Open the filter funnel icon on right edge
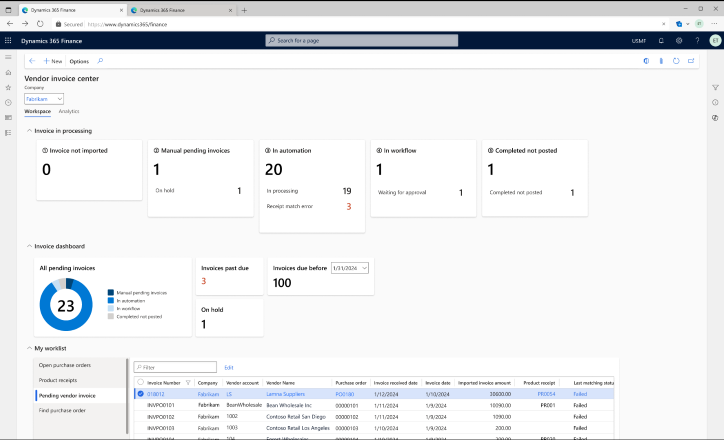This screenshot has width=724, height=440. pos(715,87)
